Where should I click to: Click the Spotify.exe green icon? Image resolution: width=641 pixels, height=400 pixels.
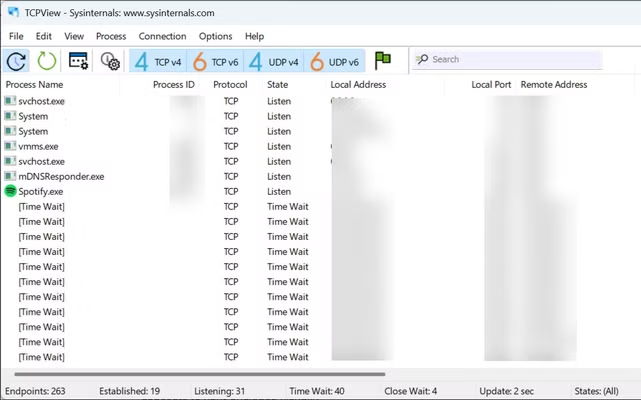10,191
